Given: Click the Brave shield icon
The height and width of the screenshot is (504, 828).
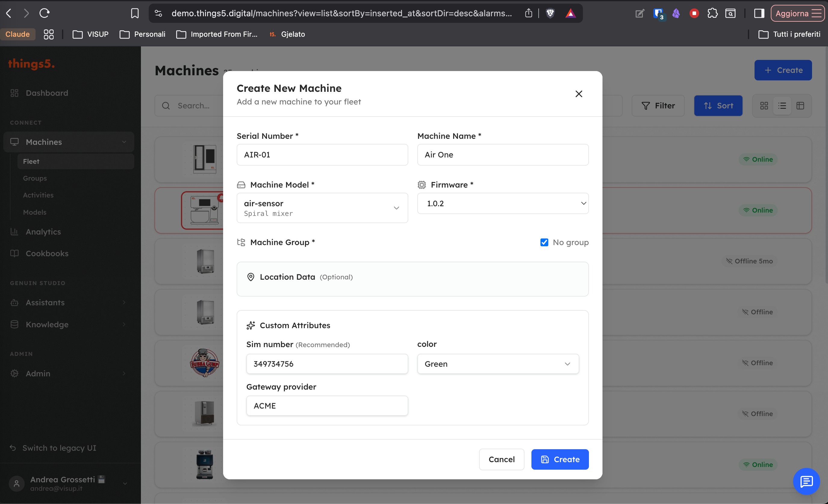Looking at the screenshot, I should [x=550, y=13].
